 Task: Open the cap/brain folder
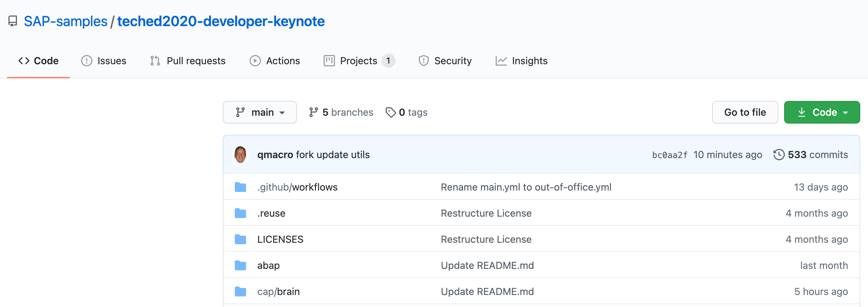pos(279,291)
